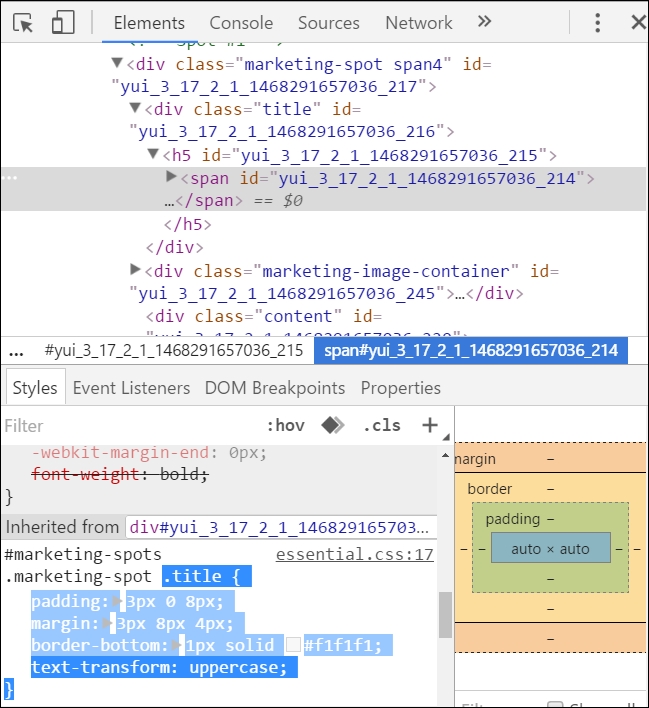Select the div class content node
This screenshot has height=708, width=649.
pyautogui.click(x=264, y=317)
